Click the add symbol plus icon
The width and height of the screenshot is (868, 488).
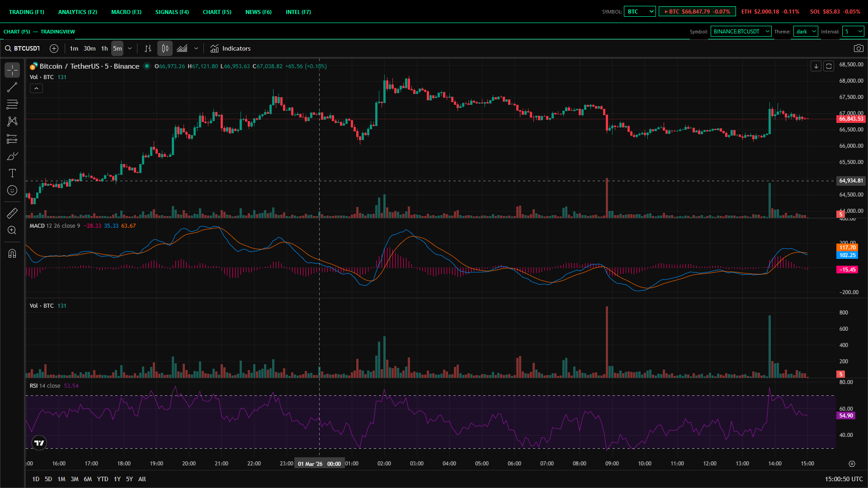[x=54, y=48]
